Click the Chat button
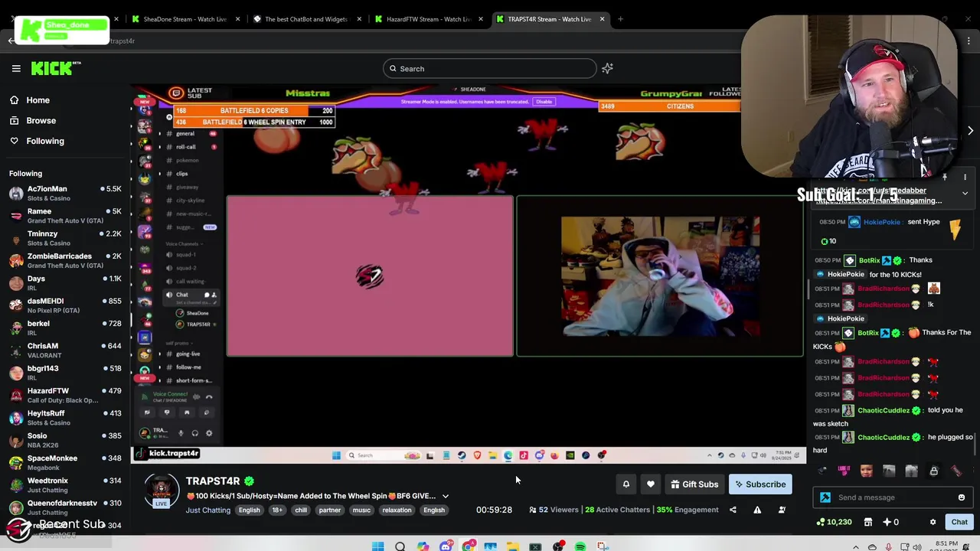Image resolution: width=980 pixels, height=551 pixels. click(959, 522)
